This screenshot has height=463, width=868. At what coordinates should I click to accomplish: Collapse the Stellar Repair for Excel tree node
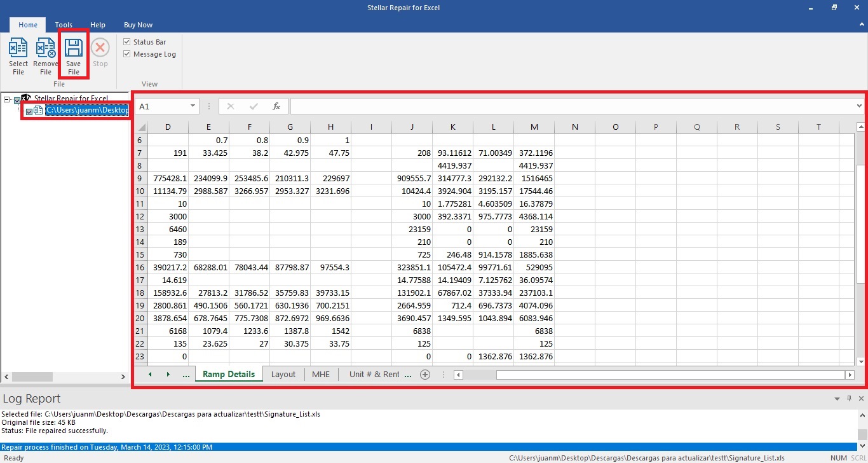(6, 100)
